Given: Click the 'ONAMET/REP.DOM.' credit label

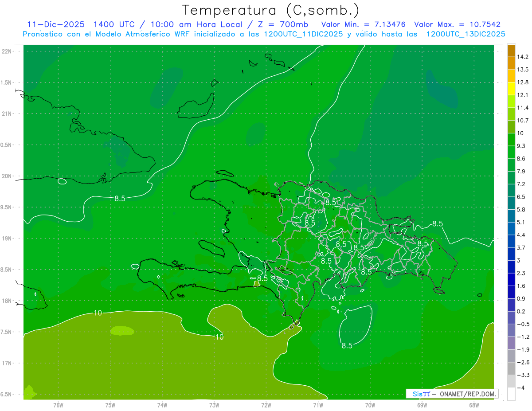Looking at the screenshot, I should pos(467,394).
